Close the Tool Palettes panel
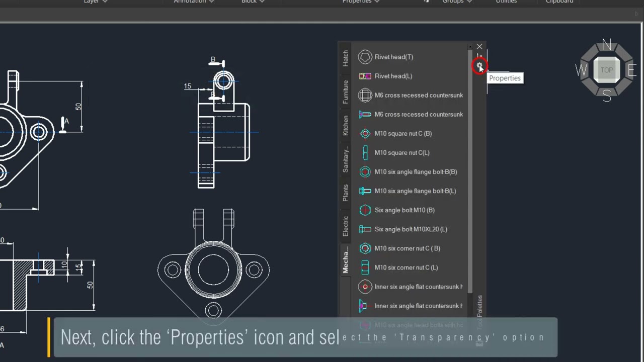 (479, 46)
